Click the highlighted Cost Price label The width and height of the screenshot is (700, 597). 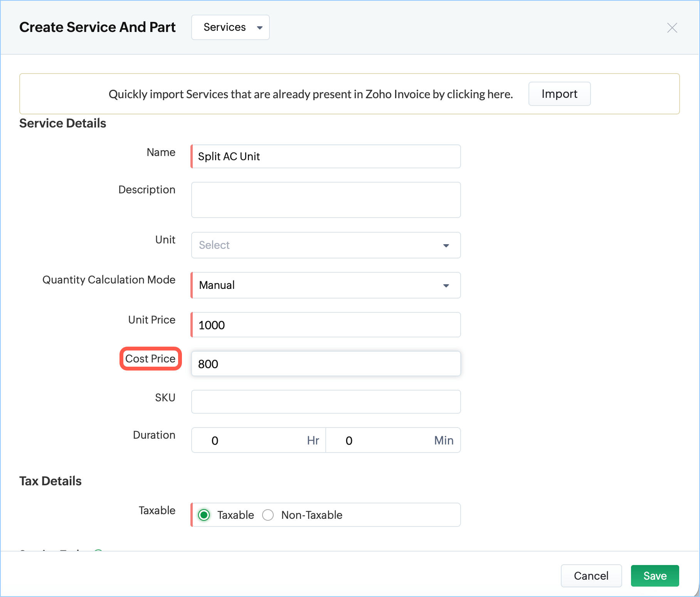click(150, 359)
